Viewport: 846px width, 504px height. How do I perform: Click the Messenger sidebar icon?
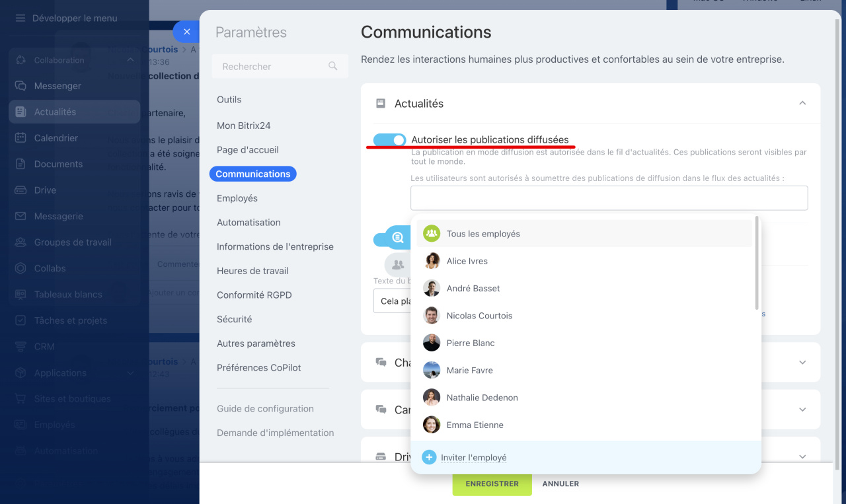coord(20,86)
